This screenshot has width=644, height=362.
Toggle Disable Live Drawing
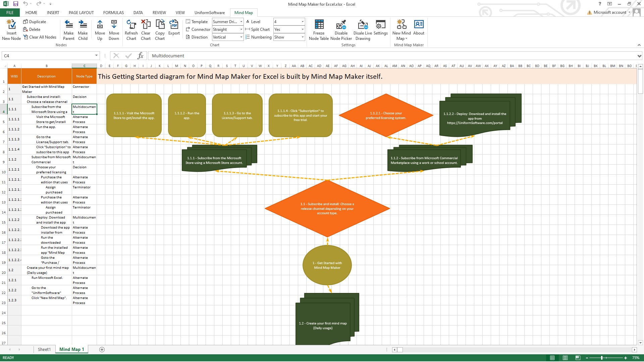[x=363, y=24]
